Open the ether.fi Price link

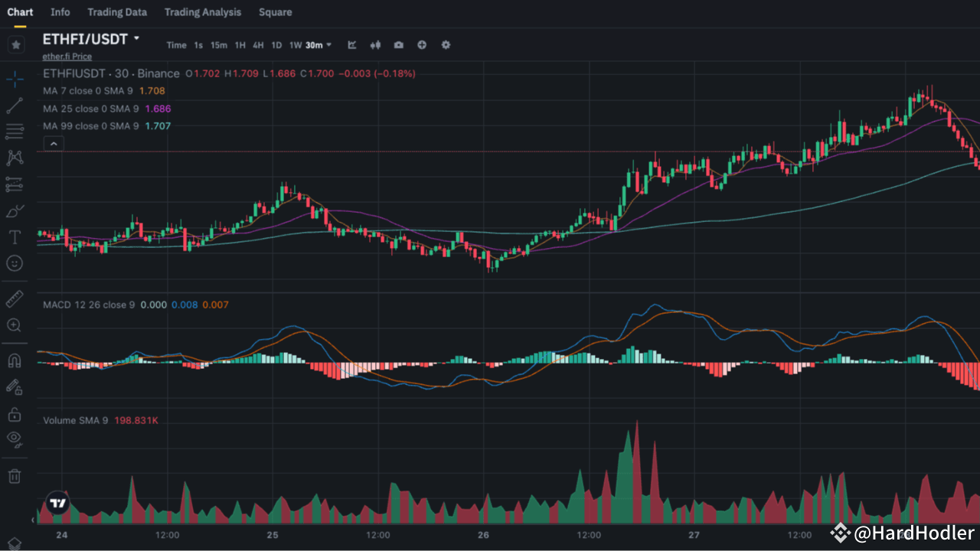point(67,56)
